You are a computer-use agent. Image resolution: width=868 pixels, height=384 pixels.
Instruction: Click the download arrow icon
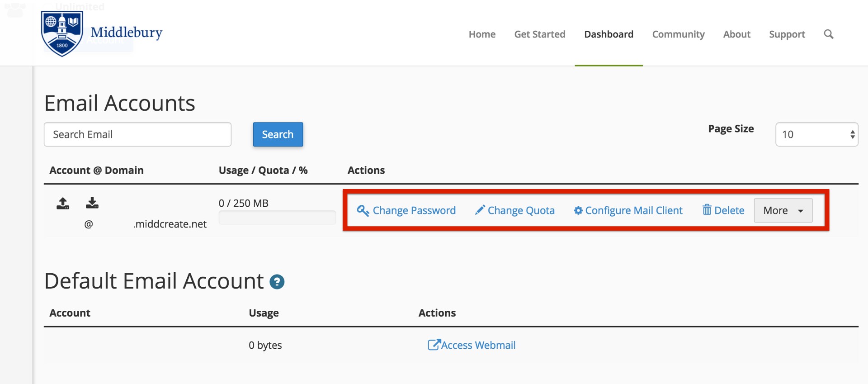click(92, 203)
